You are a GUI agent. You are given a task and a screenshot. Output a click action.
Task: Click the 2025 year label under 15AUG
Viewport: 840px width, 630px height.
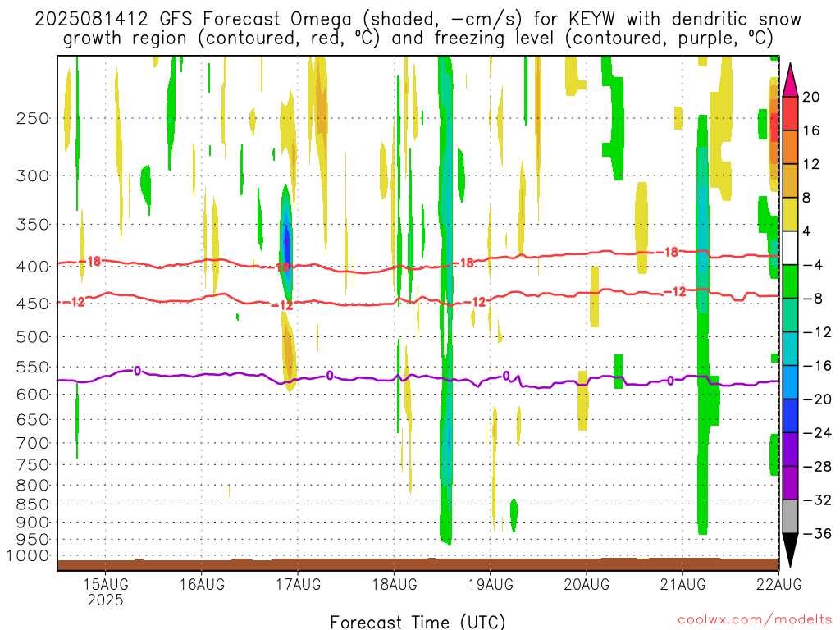click(x=106, y=600)
